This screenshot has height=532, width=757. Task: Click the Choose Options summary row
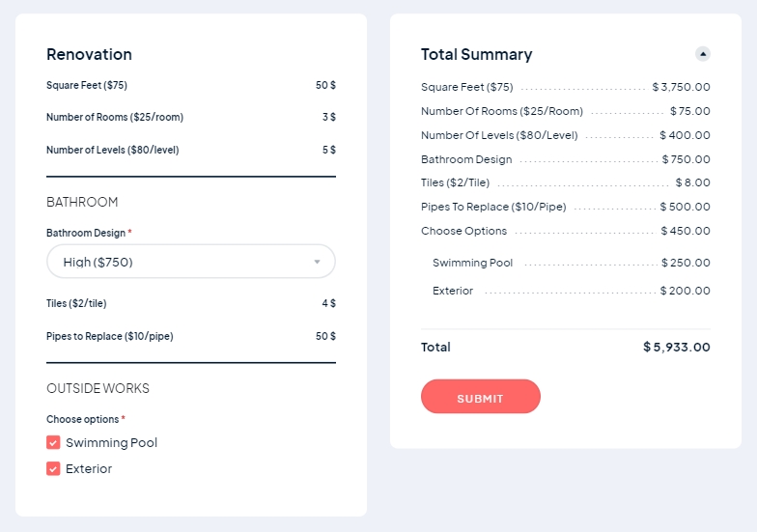565,231
